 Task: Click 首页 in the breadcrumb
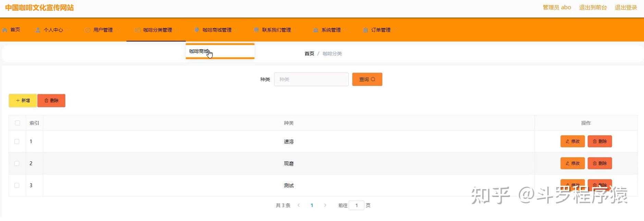pyautogui.click(x=309, y=54)
